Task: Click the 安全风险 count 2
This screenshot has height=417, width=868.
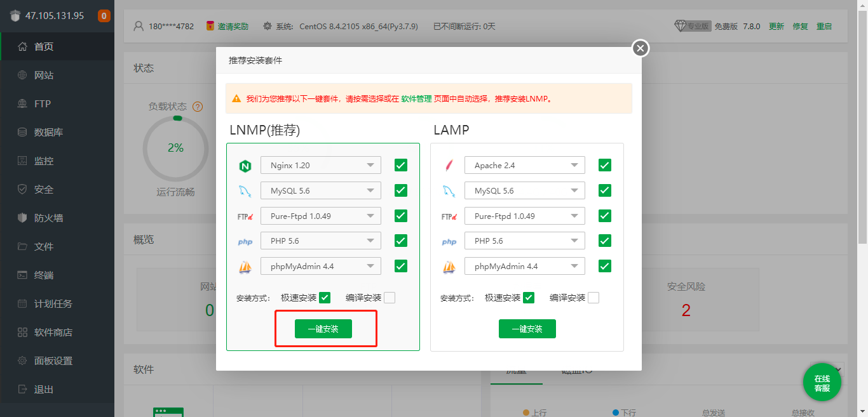Action: click(x=686, y=310)
